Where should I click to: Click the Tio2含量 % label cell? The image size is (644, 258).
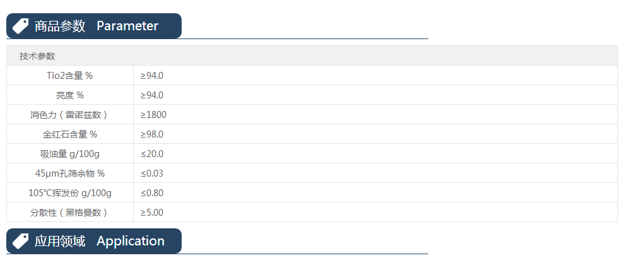pyautogui.click(x=70, y=76)
